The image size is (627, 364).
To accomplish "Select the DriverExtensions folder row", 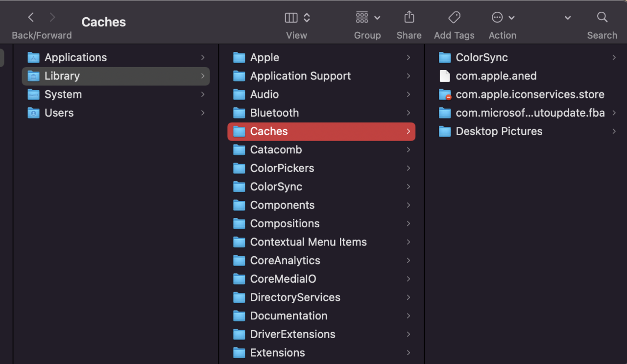I will (321, 334).
